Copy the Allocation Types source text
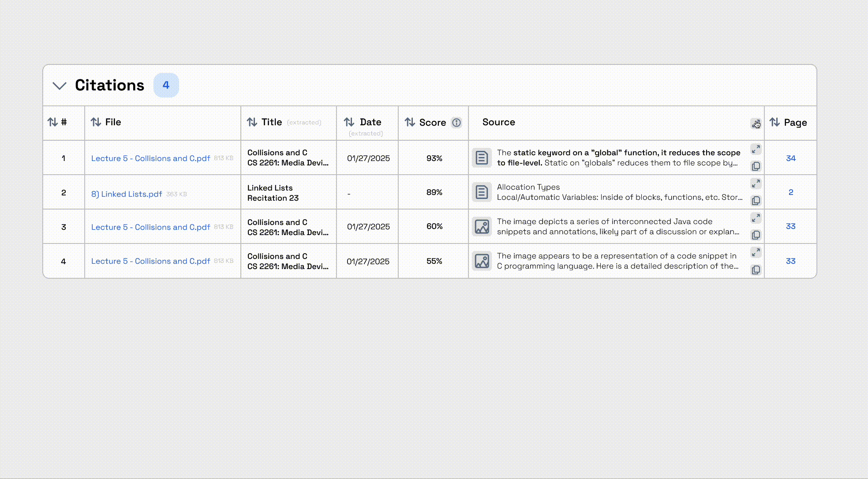Image resolution: width=868 pixels, height=479 pixels. 756,201
